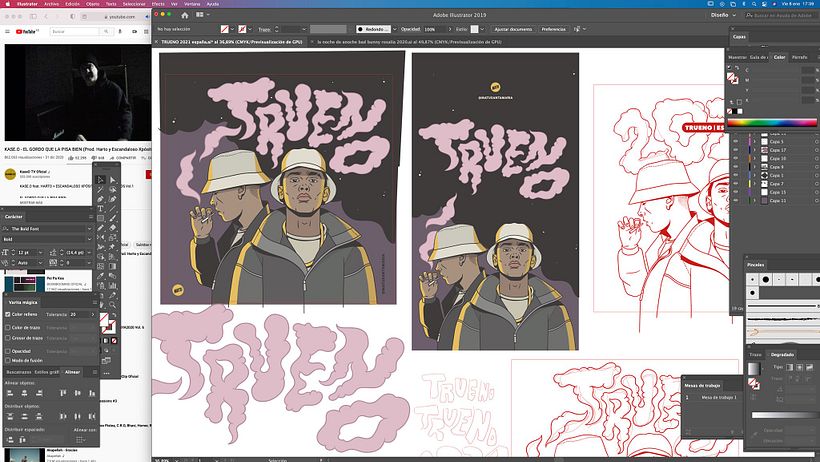820x462 pixels.
Task: Click the YouTube search field
Action: pos(74,32)
